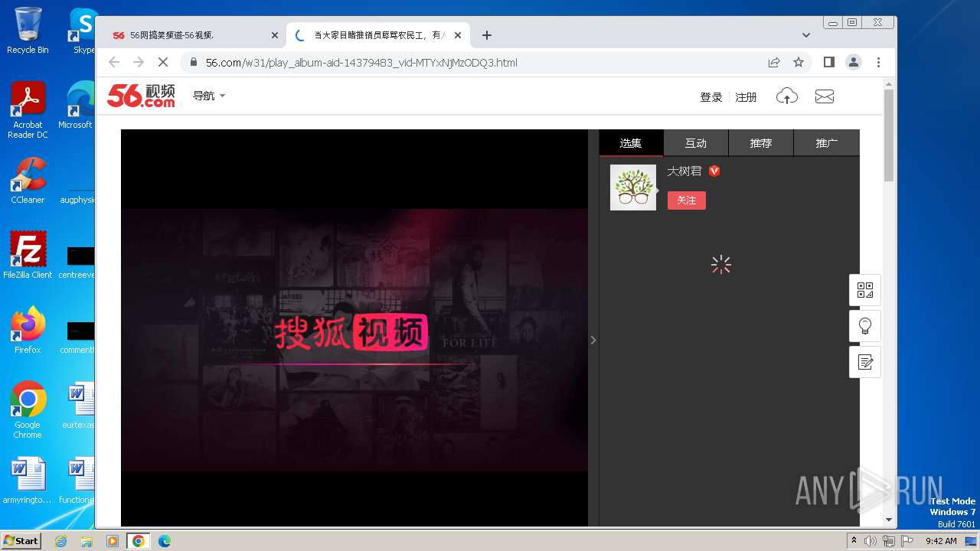The image size is (980, 551).
Task: Open Edge in taskbar
Action: click(x=165, y=541)
